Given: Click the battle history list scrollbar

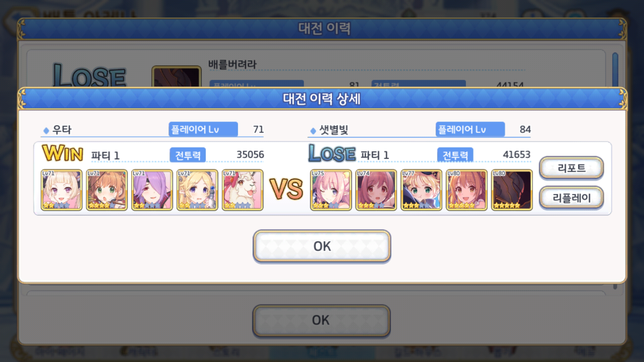Looking at the screenshot, I should (x=615, y=70).
